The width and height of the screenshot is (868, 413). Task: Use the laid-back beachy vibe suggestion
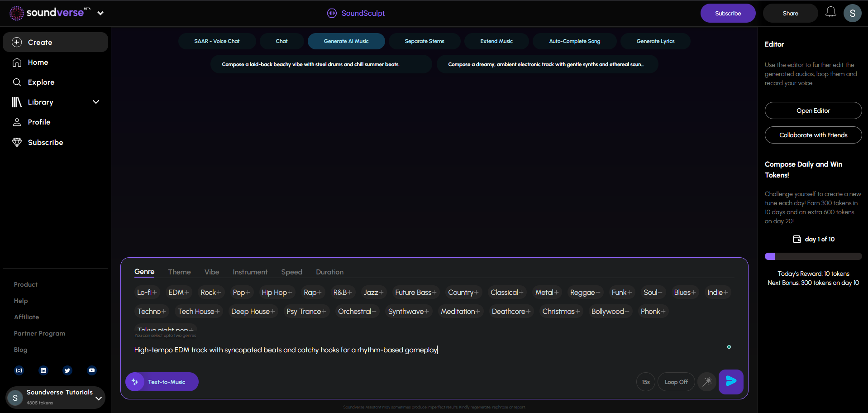(x=321, y=64)
